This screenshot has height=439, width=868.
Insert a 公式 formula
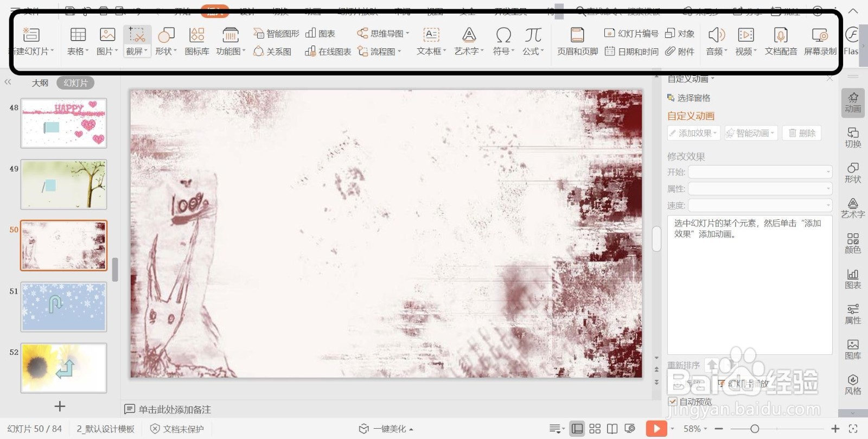[x=533, y=35]
